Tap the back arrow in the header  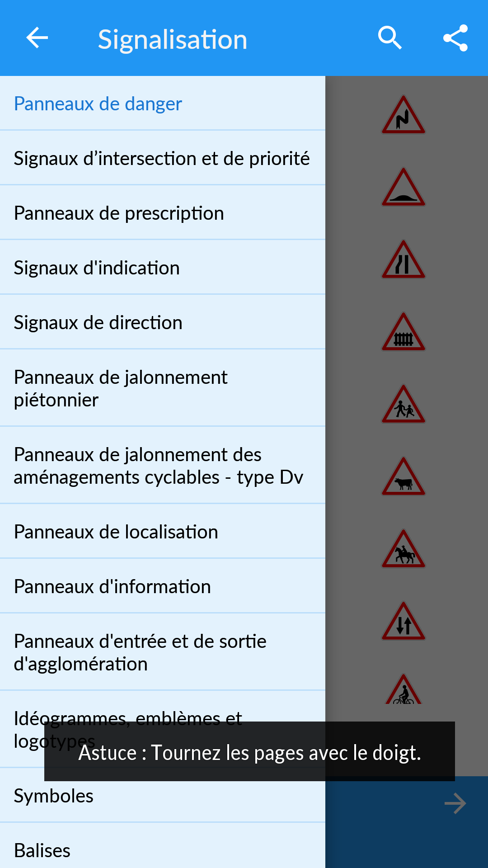pos(37,38)
